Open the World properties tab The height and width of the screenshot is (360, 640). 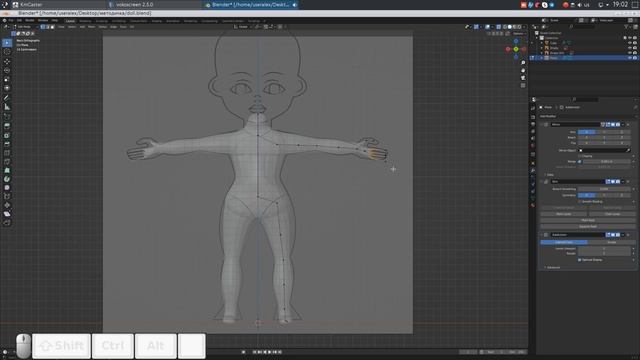pyautogui.click(x=533, y=145)
